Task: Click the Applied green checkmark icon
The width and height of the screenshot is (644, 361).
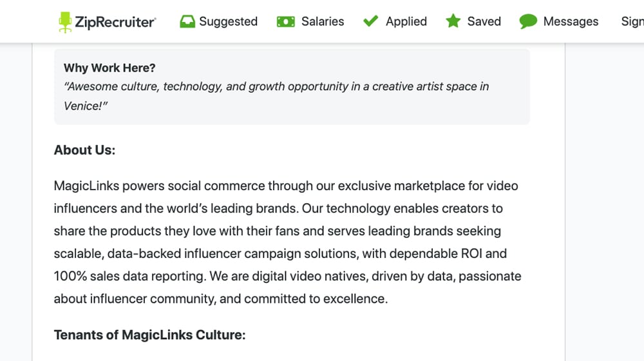Action: click(x=370, y=21)
